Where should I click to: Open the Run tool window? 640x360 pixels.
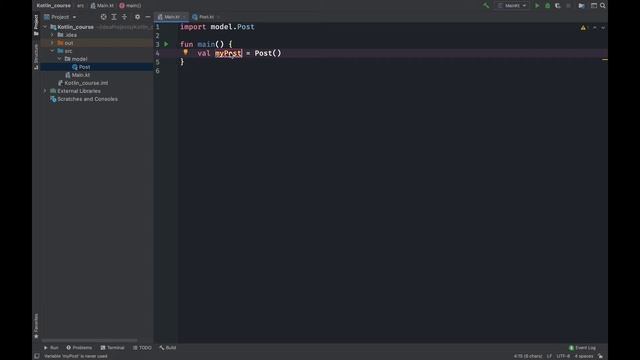click(51, 348)
